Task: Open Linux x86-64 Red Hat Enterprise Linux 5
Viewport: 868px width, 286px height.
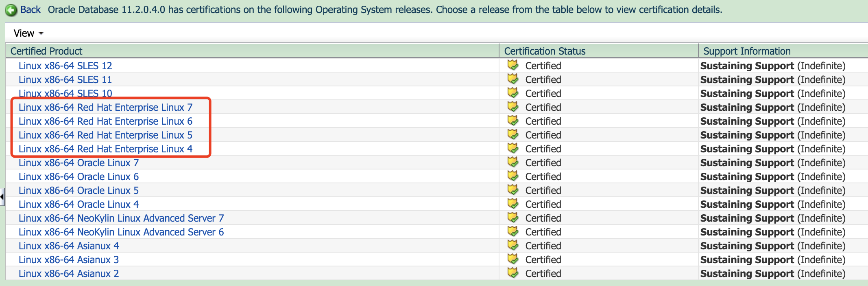Action: pyautogui.click(x=105, y=135)
